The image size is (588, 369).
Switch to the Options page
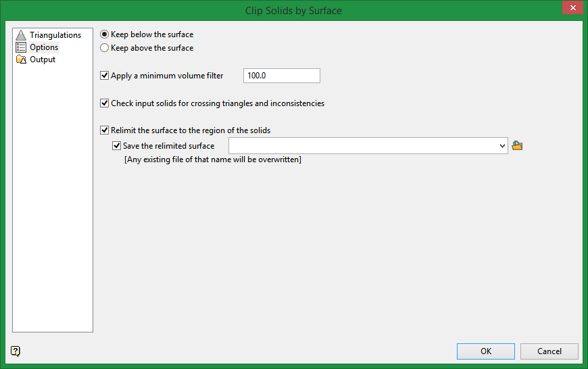tap(44, 47)
